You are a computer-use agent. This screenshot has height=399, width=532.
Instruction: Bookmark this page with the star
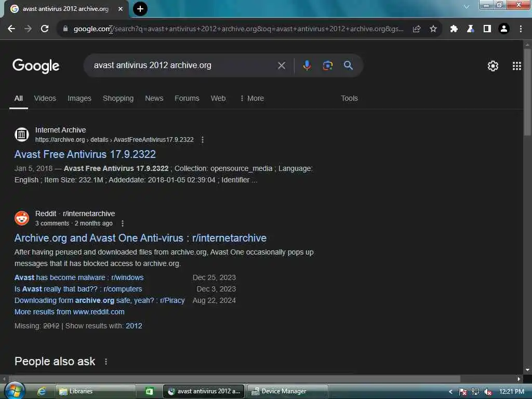pyautogui.click(x=433, y=29)
